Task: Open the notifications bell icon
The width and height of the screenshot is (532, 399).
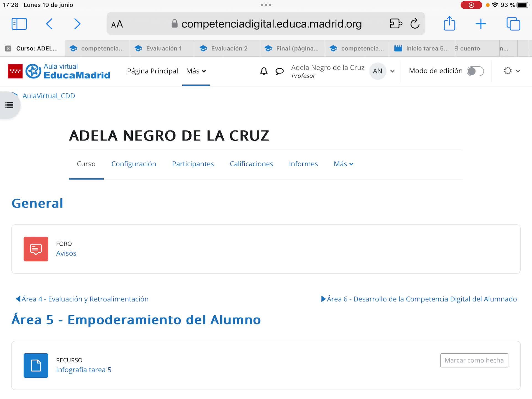Action: pos(264,71)
